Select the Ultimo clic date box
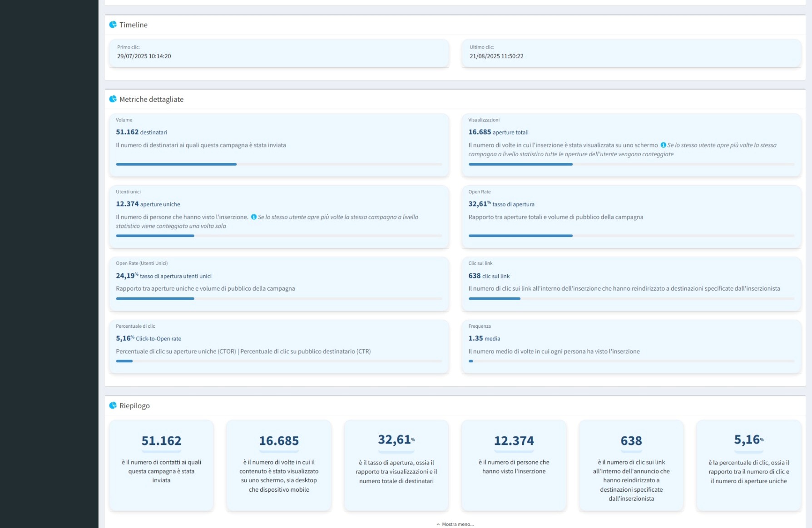Viewport: 812px width, 528px height. (x=631, y=53)
